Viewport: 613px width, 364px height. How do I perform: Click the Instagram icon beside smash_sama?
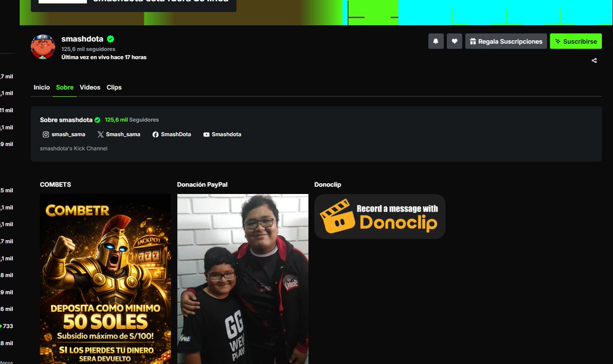point(45,134)
